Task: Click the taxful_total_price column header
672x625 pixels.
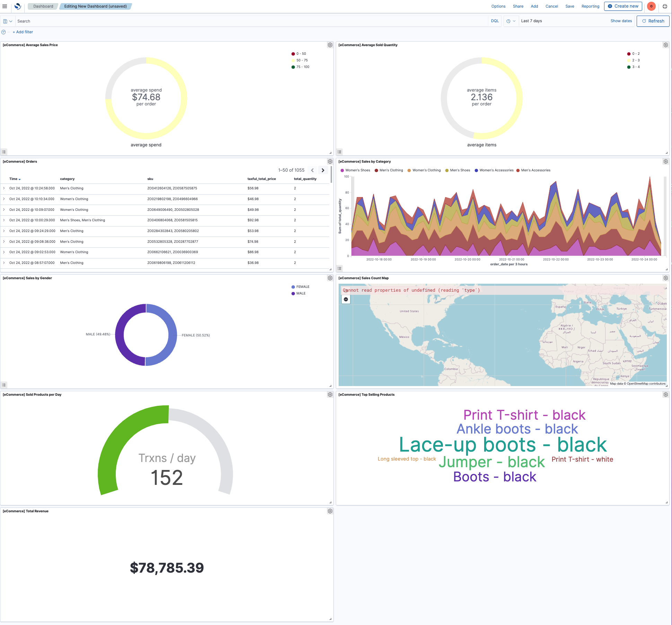Action: pos(262,179)
